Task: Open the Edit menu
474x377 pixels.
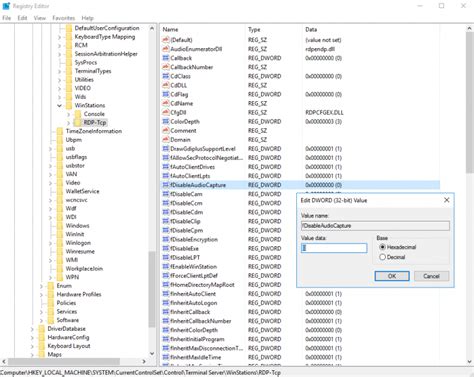Action: (22, 18)
